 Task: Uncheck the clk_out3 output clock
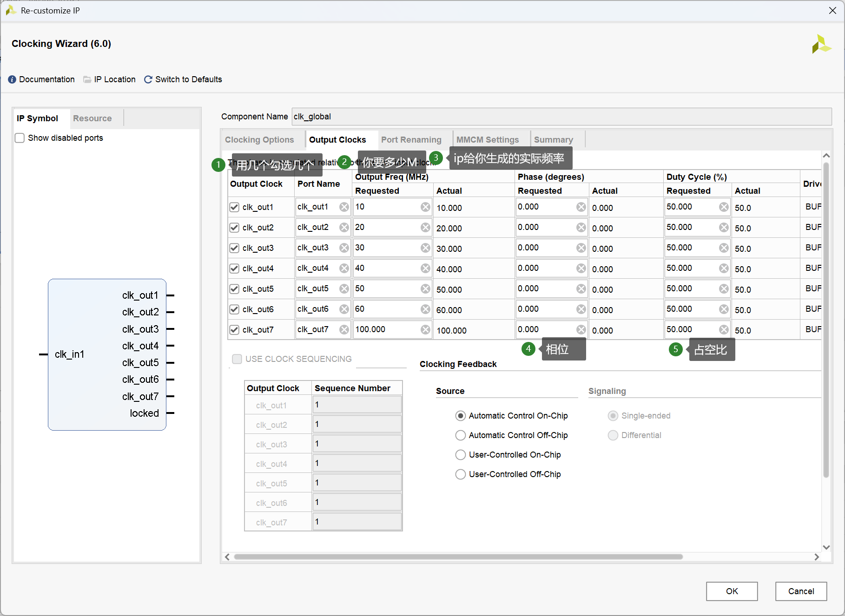(234, 248)
